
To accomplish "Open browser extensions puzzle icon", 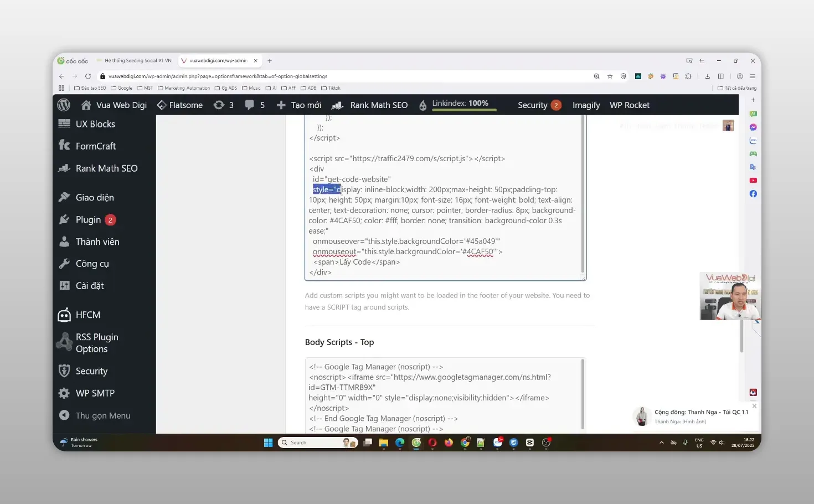I will point(688,76).
